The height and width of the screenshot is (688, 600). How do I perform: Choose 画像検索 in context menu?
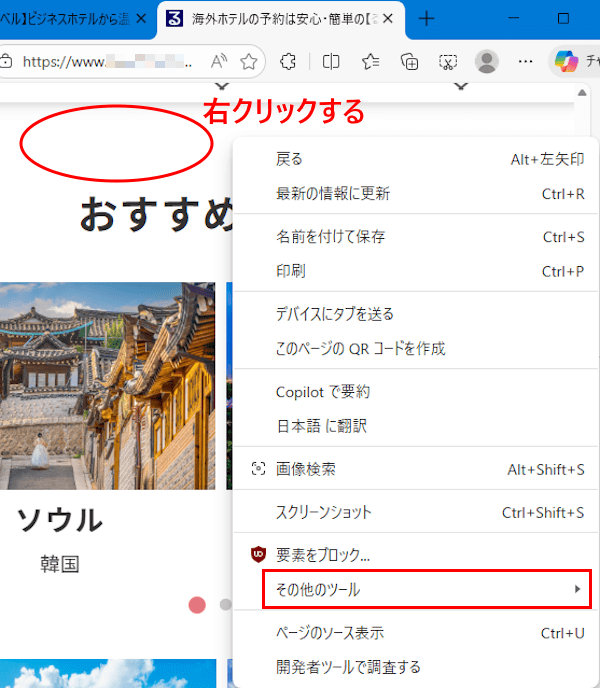(416, 469)
